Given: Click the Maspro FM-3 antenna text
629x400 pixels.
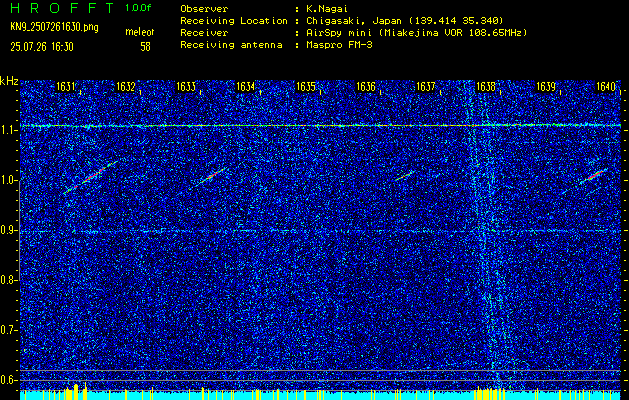Looking at the screenshot, I should click(339, 45).
